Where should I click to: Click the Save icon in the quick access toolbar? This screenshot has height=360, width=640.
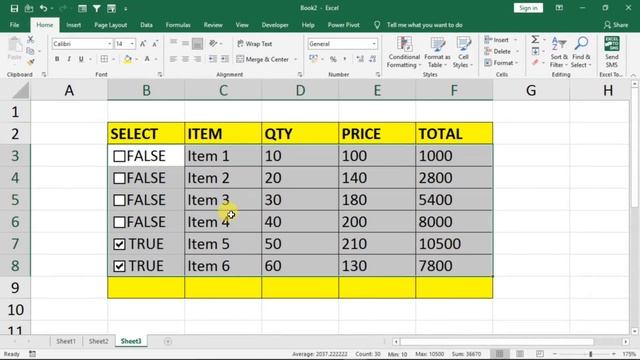click(x=14, y=8)
